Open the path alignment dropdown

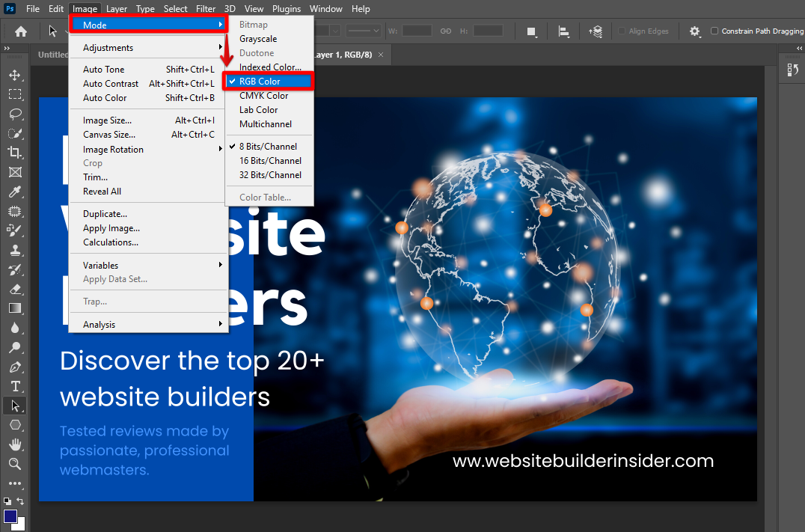[x=564, y=31]
